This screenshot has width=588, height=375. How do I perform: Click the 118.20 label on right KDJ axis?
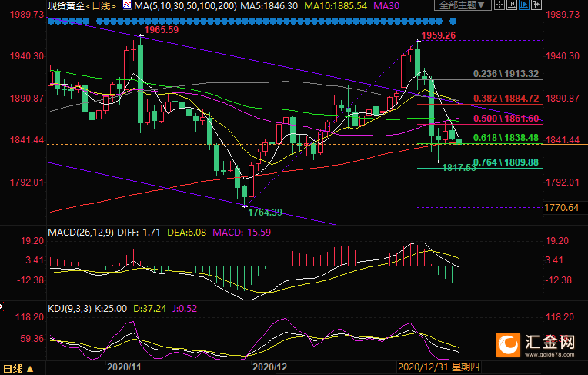click(560, 317)
